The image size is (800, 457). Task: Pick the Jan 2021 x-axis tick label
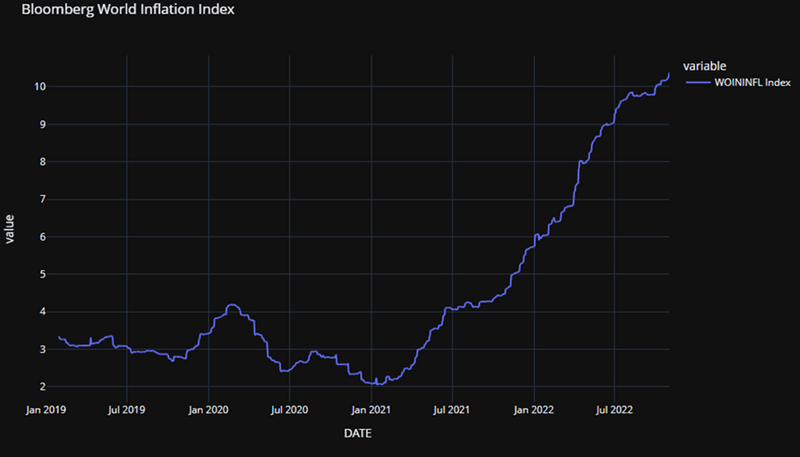coord(371,409)
